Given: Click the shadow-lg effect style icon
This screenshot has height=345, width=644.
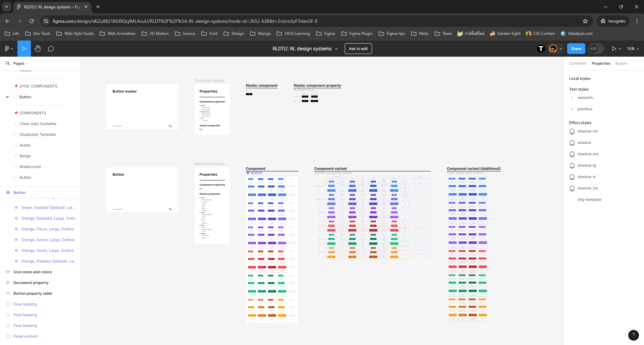Looking at the screenshot, I should point(572,165).
